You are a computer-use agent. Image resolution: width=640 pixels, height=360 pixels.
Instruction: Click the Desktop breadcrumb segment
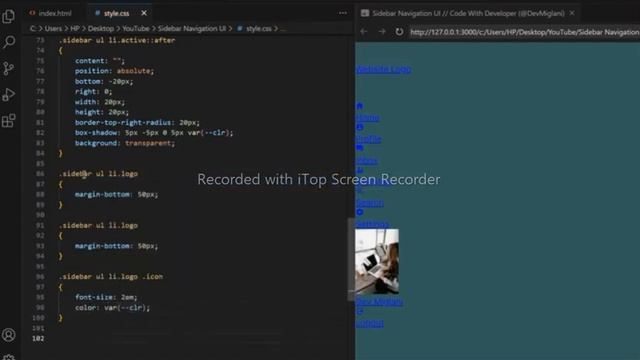coord(100,29)
